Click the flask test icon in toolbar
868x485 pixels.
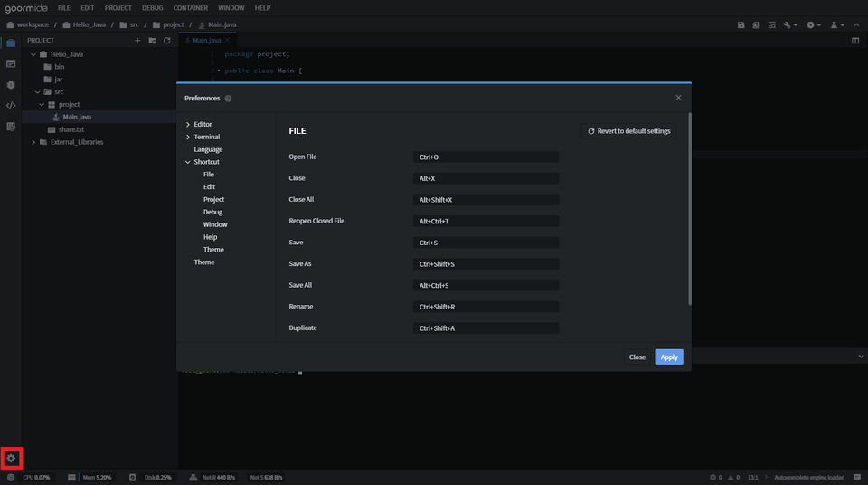(x=834, y=25)
